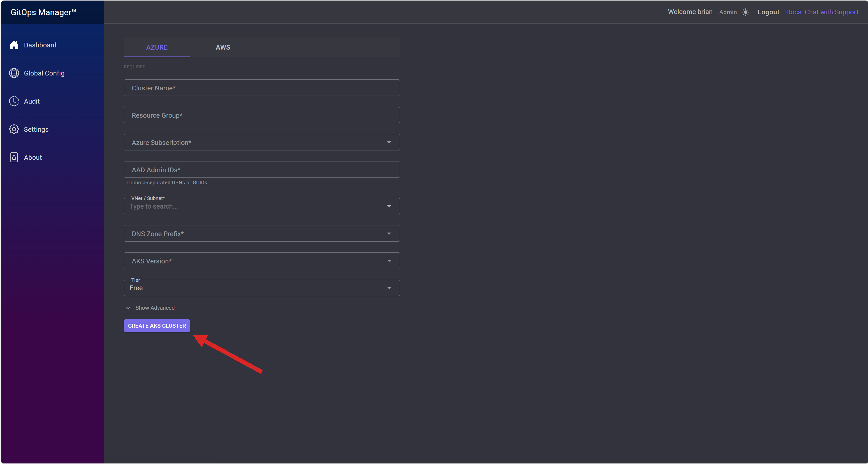Open the Tier dropdown showing Free

pyautogui.click(x=262, y=288)
